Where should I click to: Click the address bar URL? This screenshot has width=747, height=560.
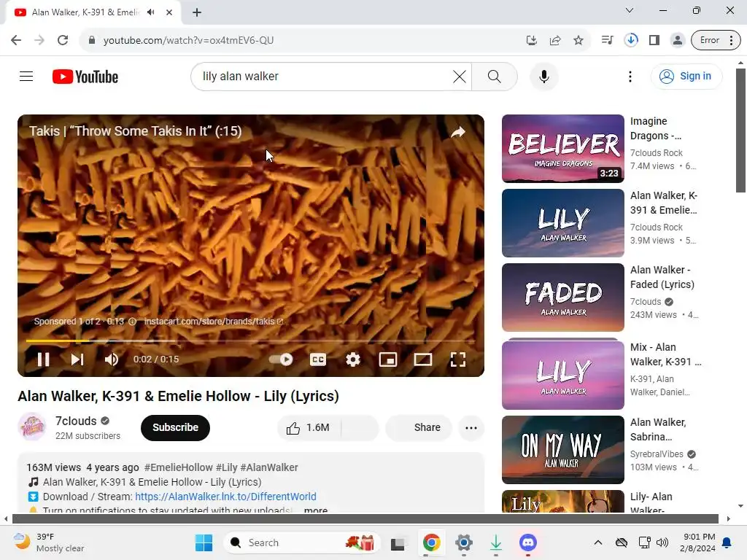click(x=189, y=41)
